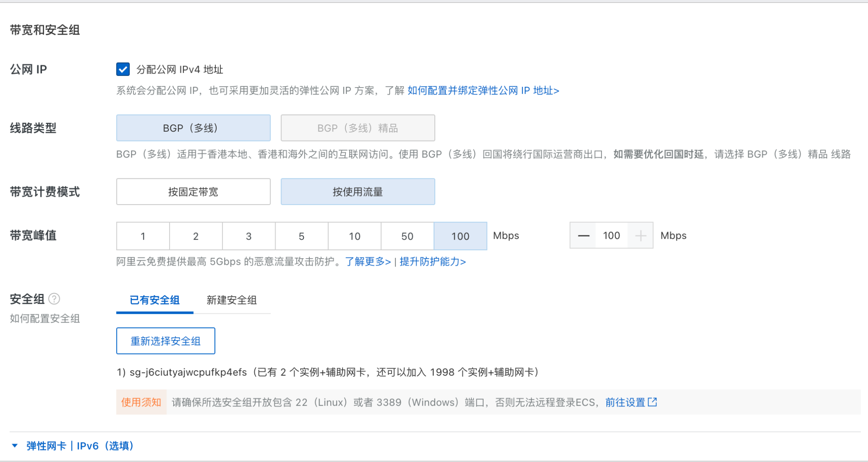Set bandwidth peak to 2 Mbps

click(196, 236)
